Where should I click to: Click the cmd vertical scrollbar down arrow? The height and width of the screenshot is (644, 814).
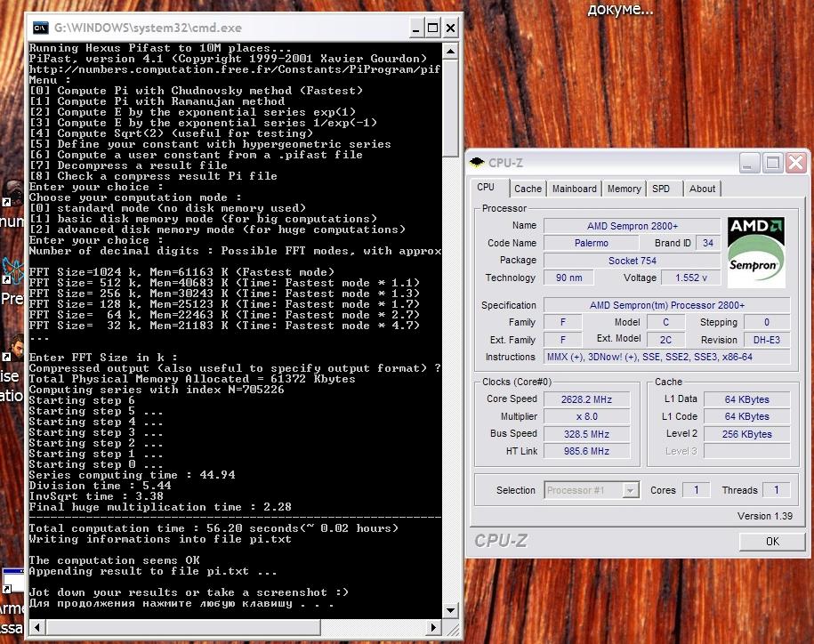click(450, 610)
